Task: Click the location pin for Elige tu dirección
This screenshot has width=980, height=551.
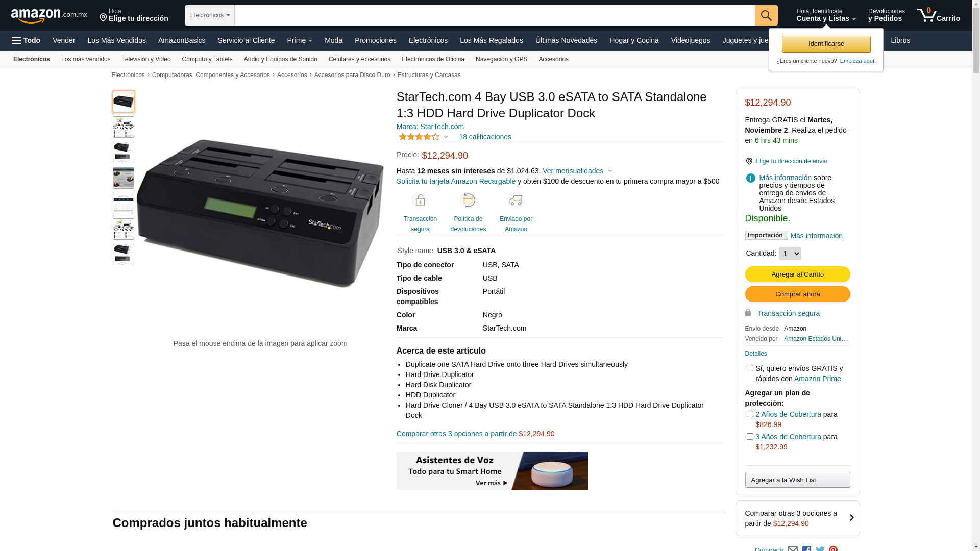Action: coord(103,18)
